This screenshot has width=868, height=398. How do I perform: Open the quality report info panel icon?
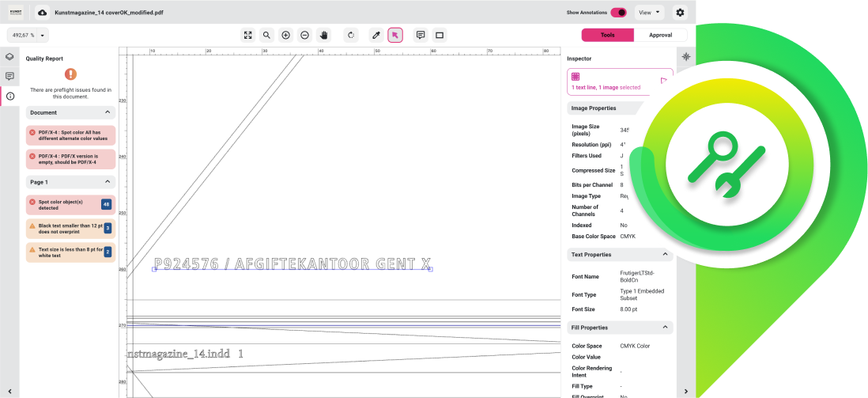point(10,96)
